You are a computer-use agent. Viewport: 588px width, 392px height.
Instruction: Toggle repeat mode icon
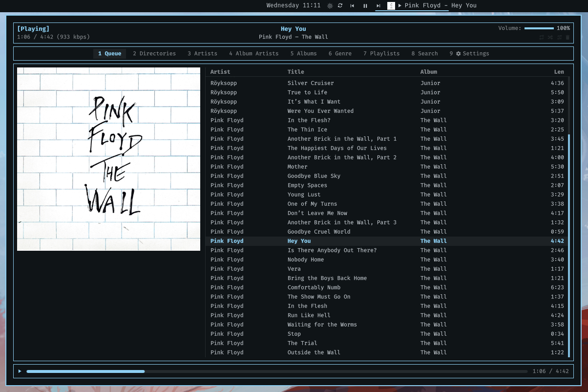coord(542,37)
